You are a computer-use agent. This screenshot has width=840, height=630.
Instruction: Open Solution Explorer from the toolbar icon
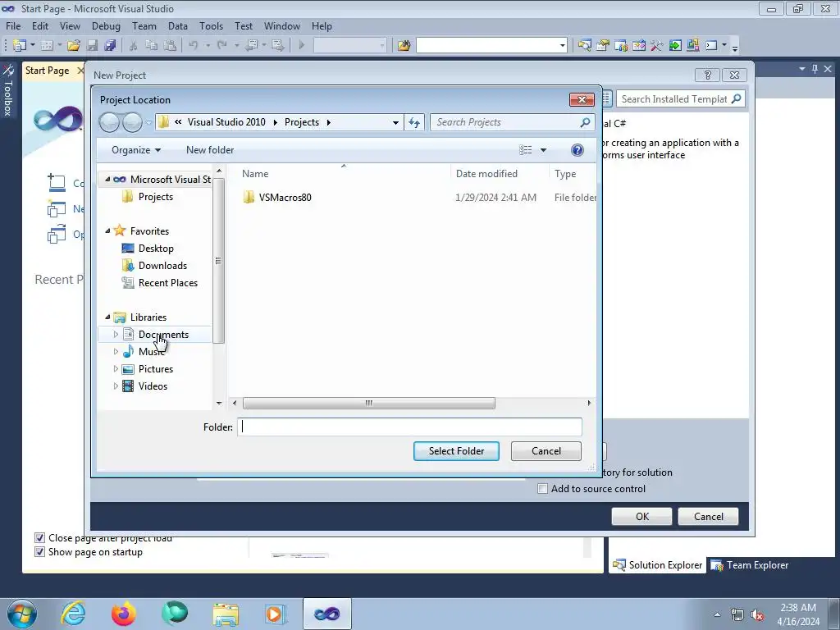(x=584, y=46)
